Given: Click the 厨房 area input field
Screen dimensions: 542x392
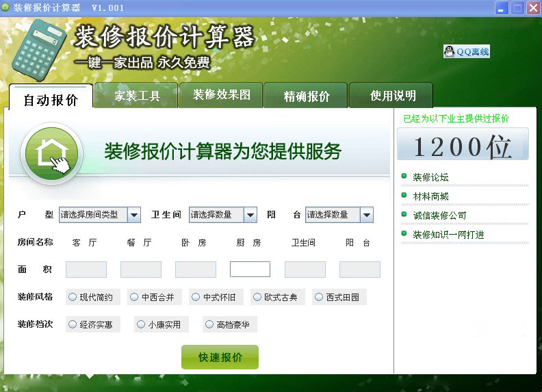Looking at the screenshot, I should [250, 270].
